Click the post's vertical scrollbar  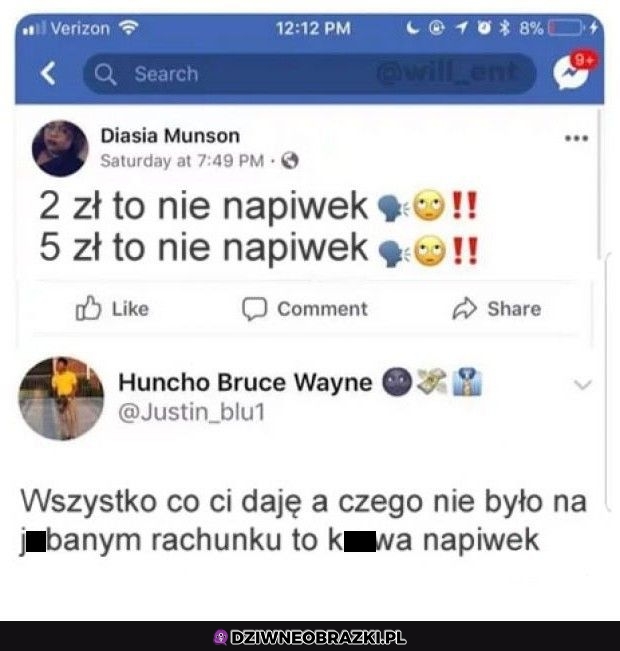(x=599, y=185)
